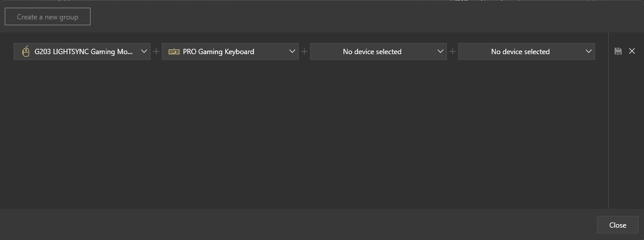Save the device group using floppy disk icon
This screenshot has height=240, width=644.
[x=618, y=52]
